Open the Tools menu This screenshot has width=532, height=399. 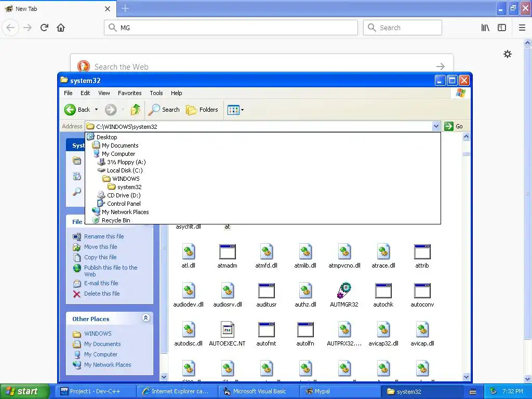point(156,93)
